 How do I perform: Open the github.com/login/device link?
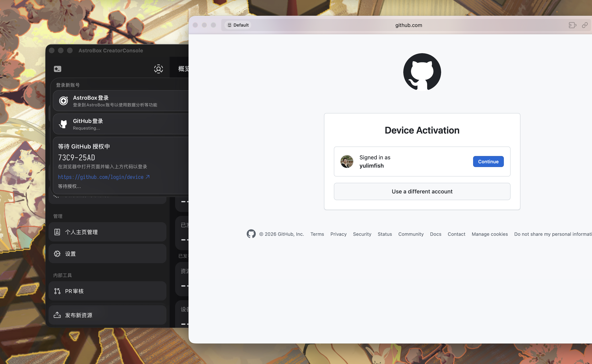104,177
